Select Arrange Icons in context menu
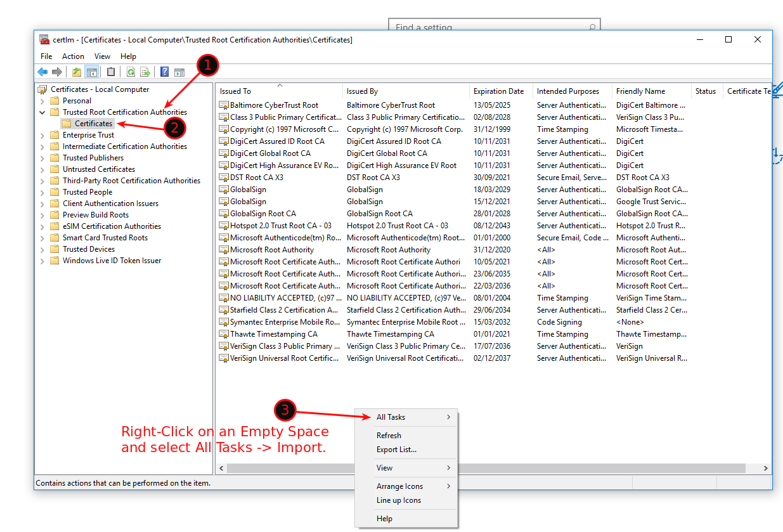 point(399,486)
